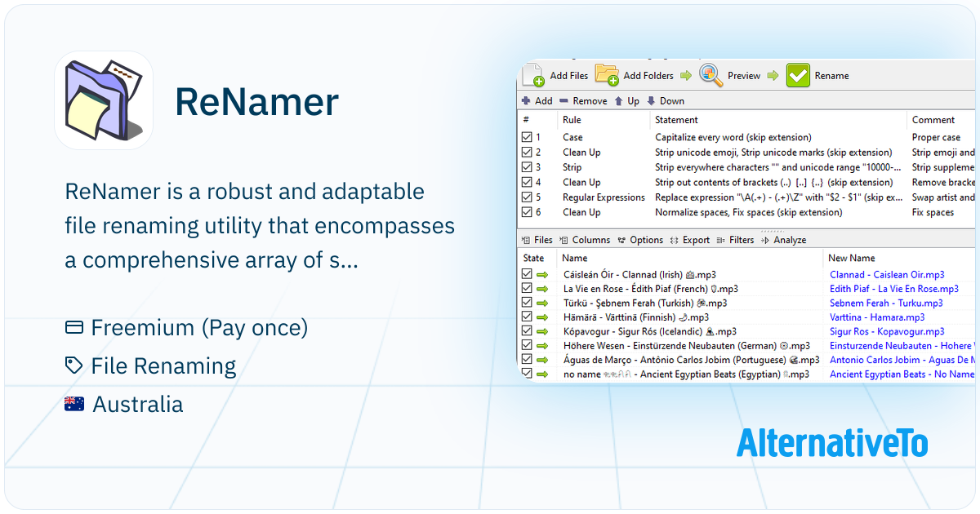Screen dimensions: 980x514
Task: Move the rule Up
Action: (627, 101)
